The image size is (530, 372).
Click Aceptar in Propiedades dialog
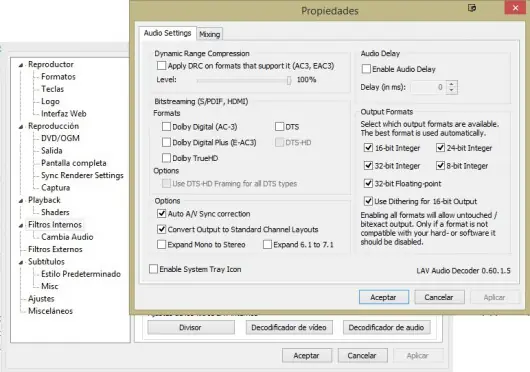(384, 297)
